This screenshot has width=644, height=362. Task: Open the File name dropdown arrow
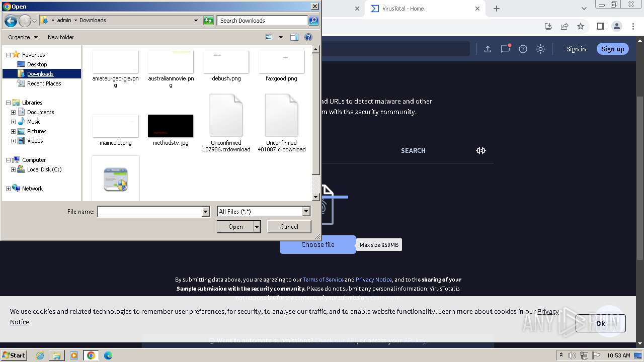point(205,212)
